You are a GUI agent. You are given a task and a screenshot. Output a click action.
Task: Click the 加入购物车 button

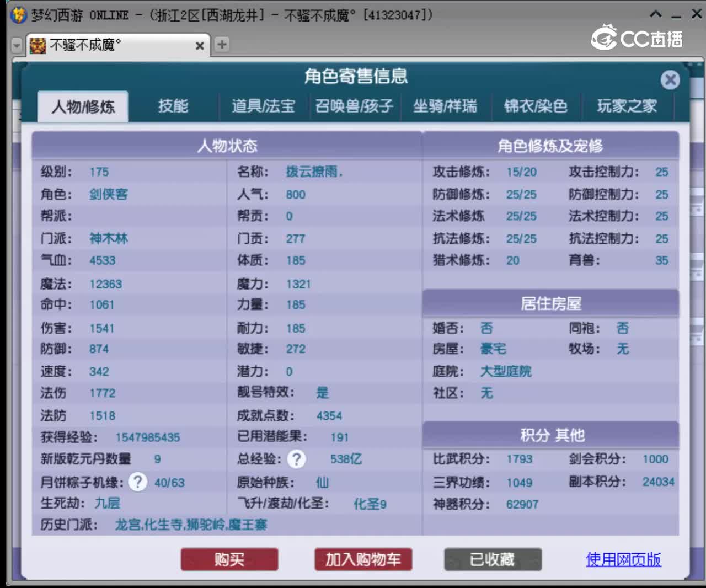pos(363,559)
